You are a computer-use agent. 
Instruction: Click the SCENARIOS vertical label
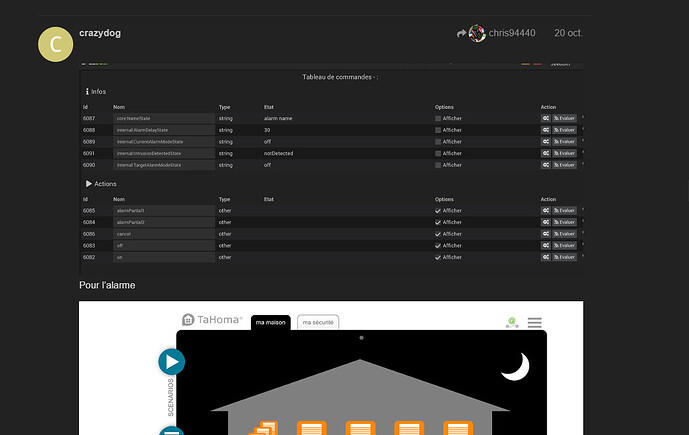point(170,397)
